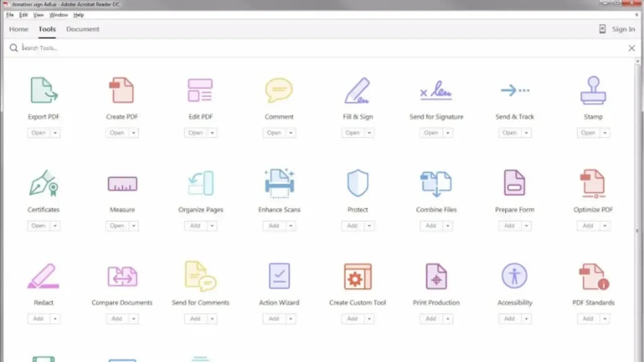Click Open button under Send & Track

(x=510, y=133)
